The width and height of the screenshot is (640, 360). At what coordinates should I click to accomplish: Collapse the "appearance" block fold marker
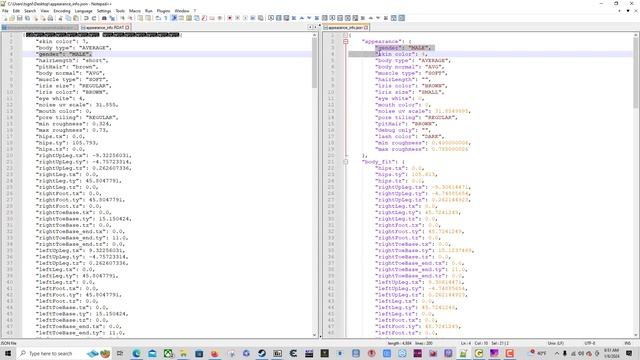coord(346,41)
